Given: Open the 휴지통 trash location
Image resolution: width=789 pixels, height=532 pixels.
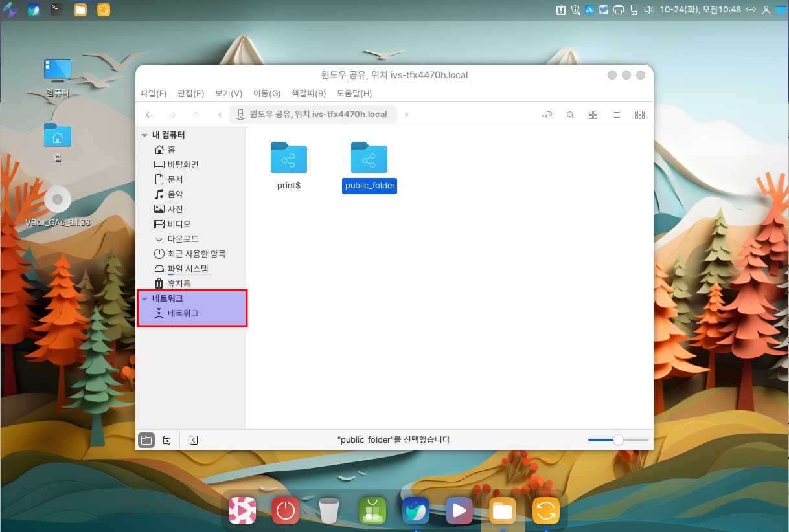Looking at the screenshot, I should tap(179, 283).
